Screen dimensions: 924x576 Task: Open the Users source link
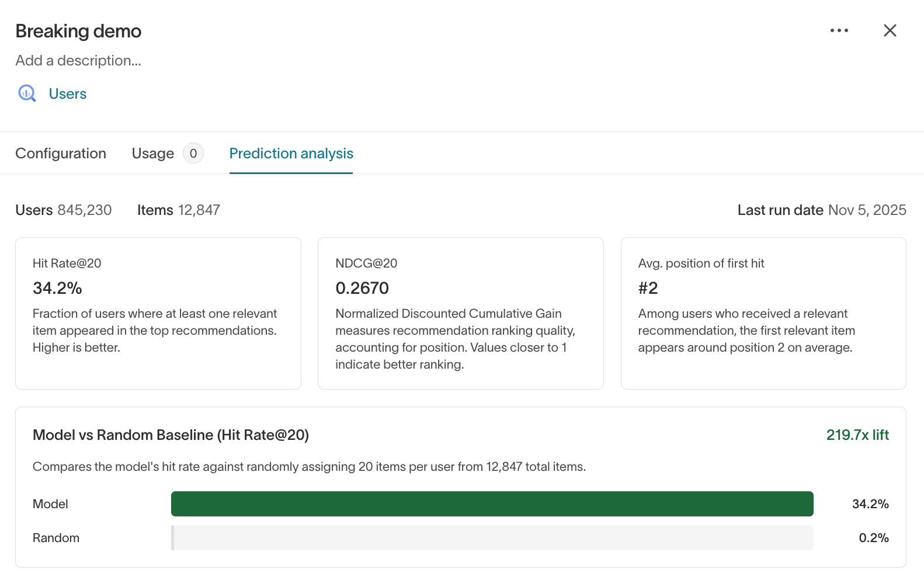click(68, 93)
